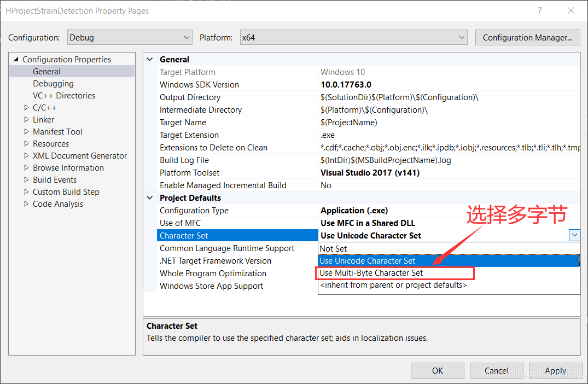Collapse the Project Defaults section chevron
The image size is (588, 384).
(x=150, y=197)
